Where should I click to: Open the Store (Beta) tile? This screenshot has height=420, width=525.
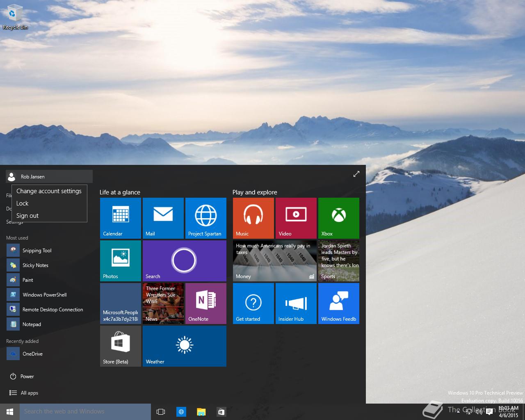(x=121, y=346)
